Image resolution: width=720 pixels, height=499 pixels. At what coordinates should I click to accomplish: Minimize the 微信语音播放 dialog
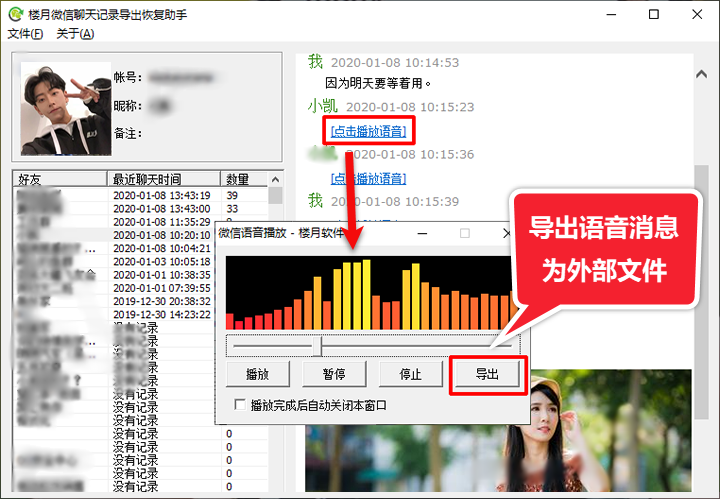422,234
